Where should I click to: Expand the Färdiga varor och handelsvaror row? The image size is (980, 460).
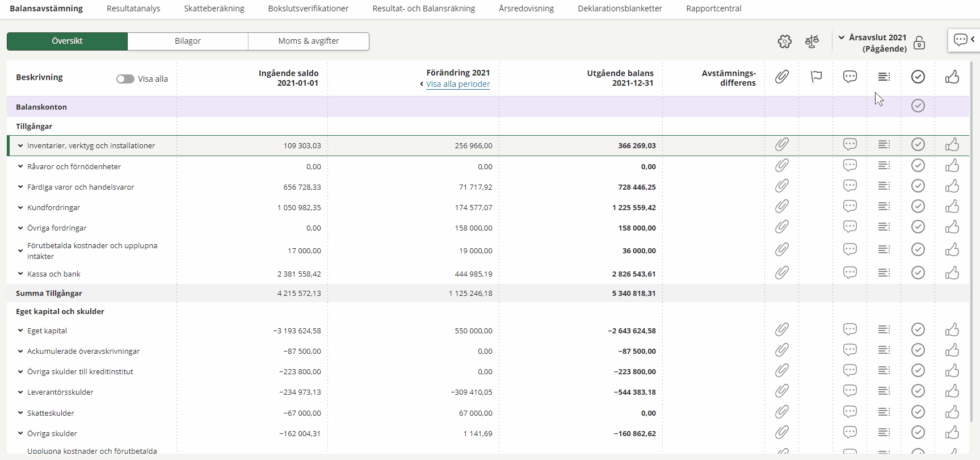[20, 187]
